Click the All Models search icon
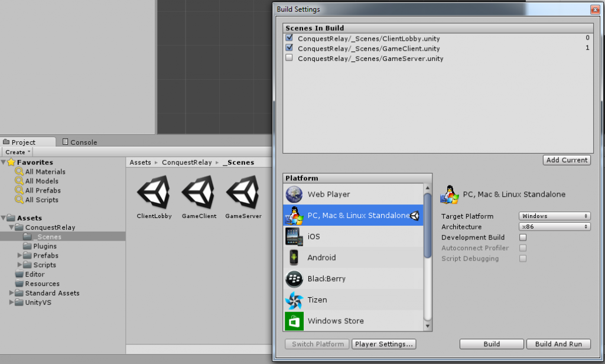The height and width of the screenshot is (364, 605). 19,181
